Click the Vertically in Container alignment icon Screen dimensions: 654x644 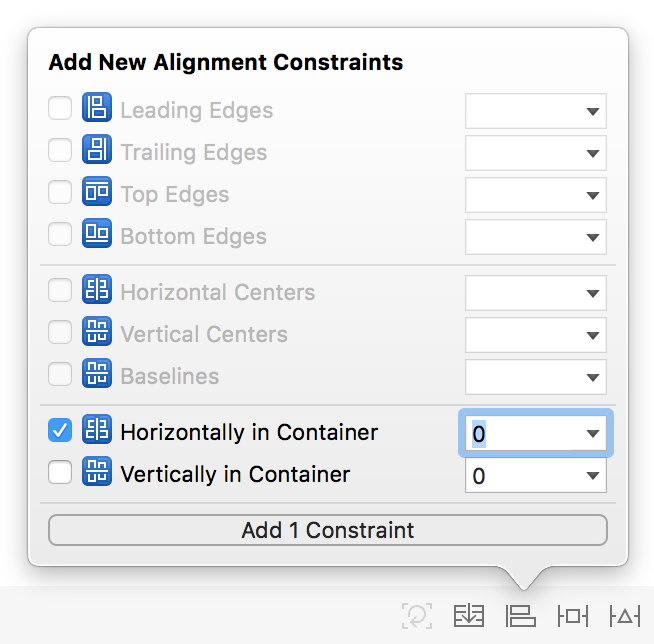pos(97,472)
